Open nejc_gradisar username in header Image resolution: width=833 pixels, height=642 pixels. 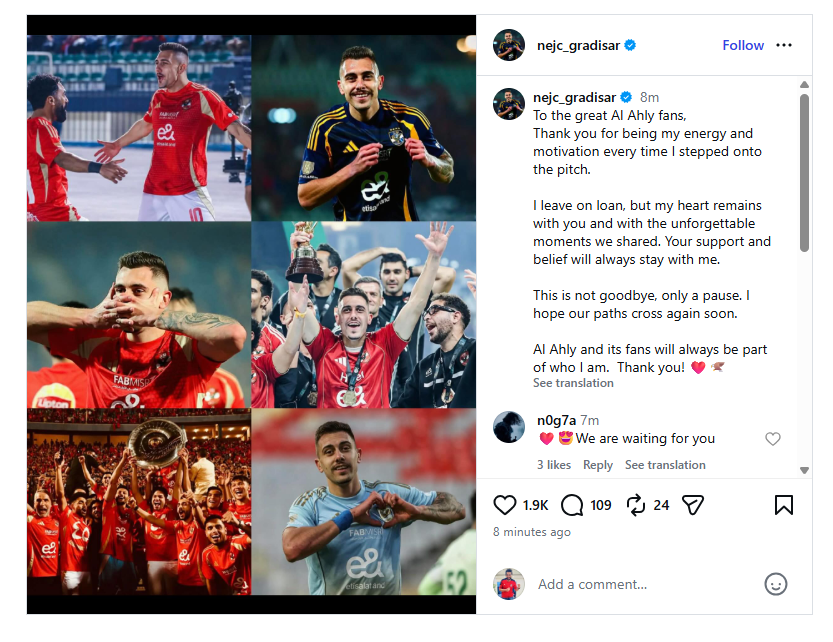click(x=578, y=46)
